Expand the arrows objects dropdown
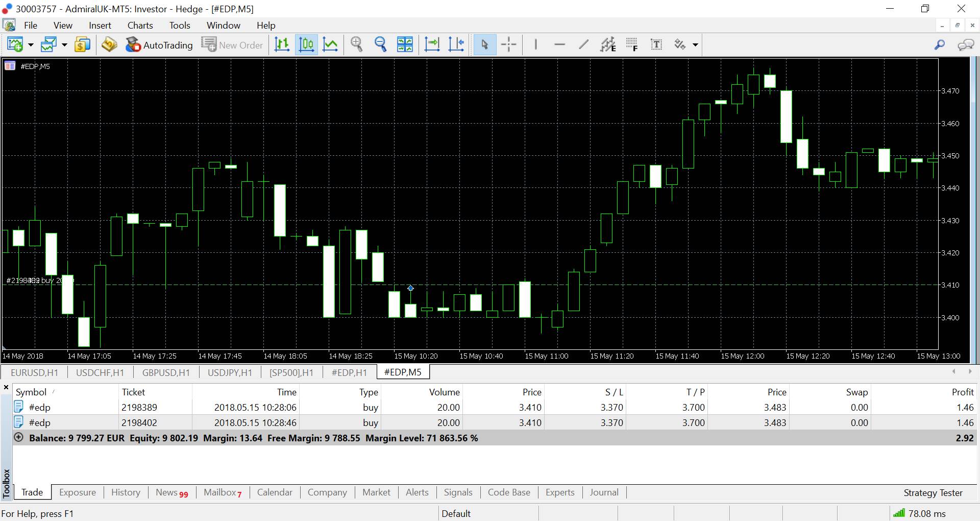This screenshot has height=521, width=980. (695, 45)
